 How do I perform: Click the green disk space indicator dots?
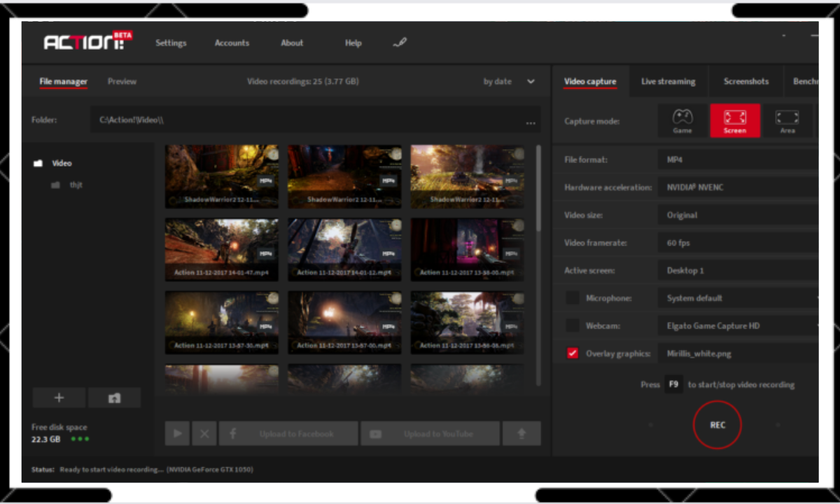click(80, 440)
